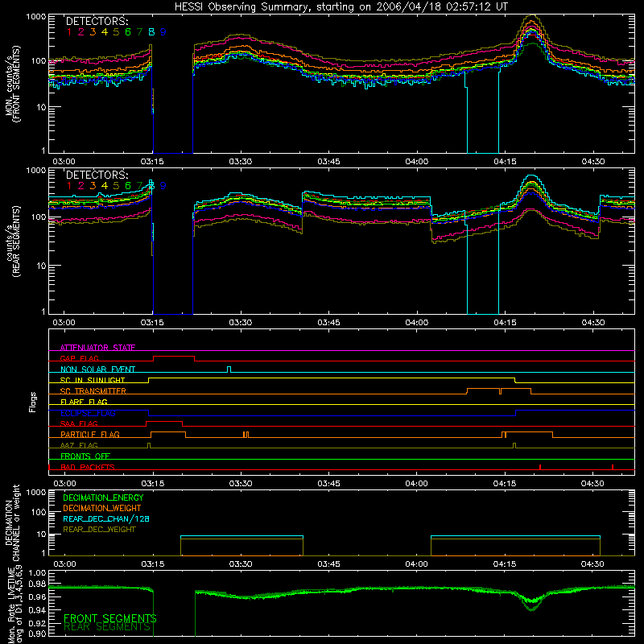644x644 pixels.
Task: Click the DECIMATION_ENERGY legend entry
Action: pos(103,497)
